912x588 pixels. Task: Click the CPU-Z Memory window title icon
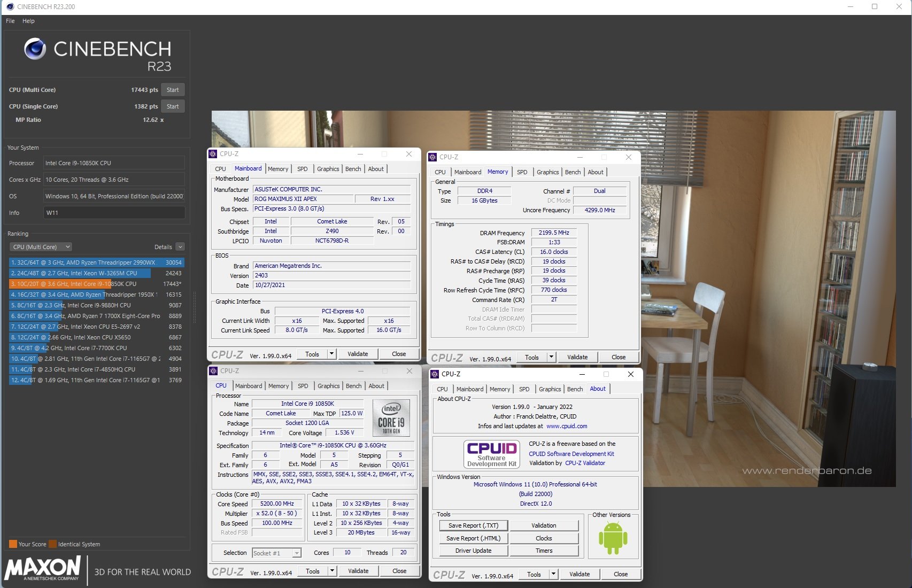(x=433, y=157)
